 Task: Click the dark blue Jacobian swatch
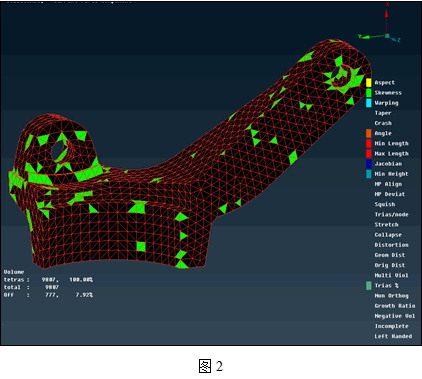(x=369, y=164)
